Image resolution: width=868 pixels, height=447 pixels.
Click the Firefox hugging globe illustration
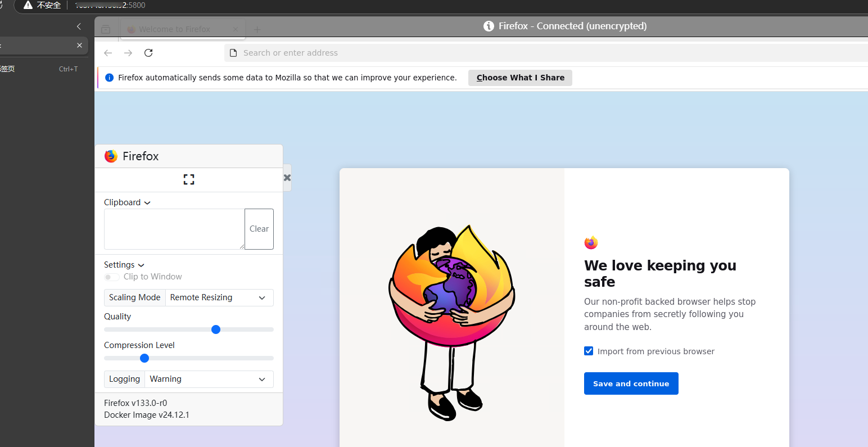452,322
